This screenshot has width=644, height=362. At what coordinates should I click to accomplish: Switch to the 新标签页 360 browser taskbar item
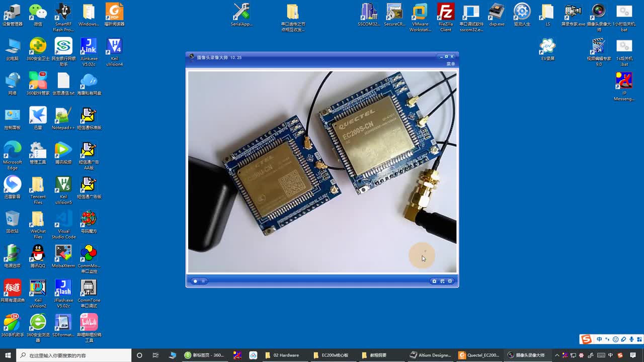(x=204, y=355)
